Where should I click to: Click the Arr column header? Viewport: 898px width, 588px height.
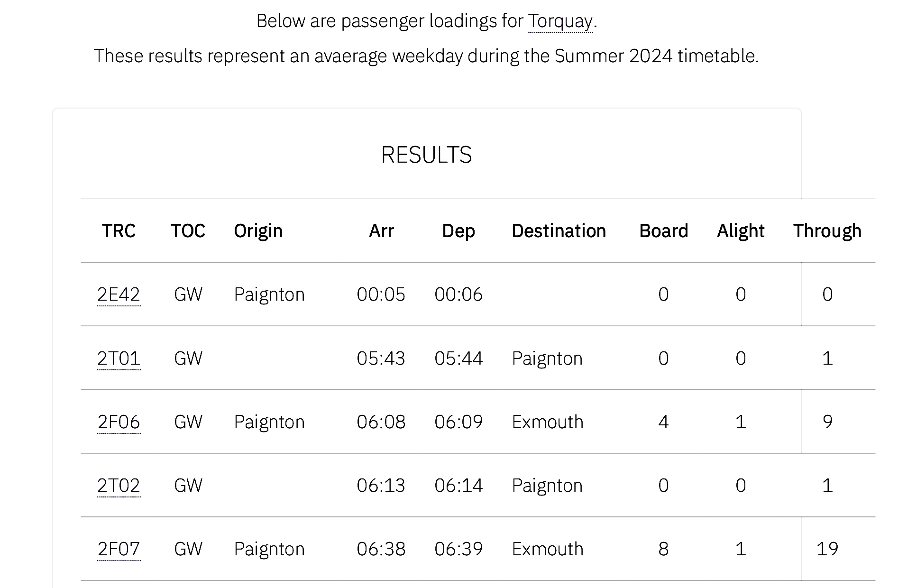(381, 231)
